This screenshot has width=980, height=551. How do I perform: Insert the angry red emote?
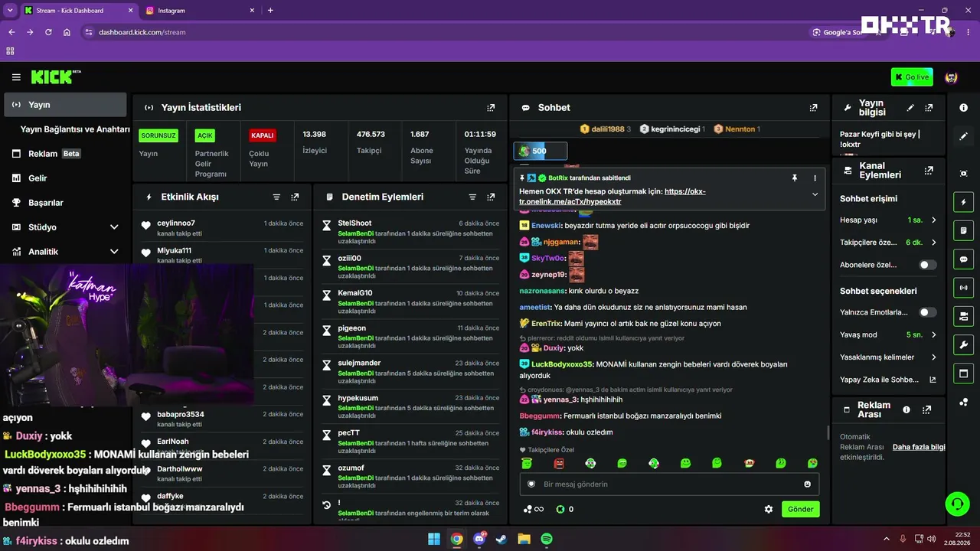coord(559,463)
